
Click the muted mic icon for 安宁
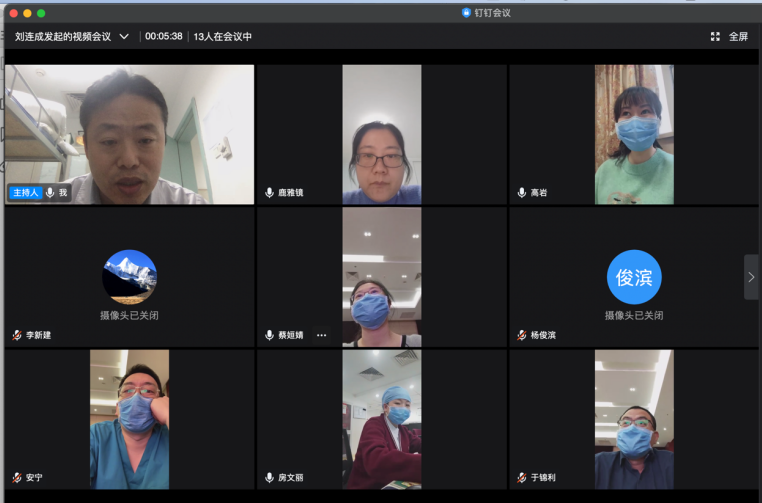click(17, 477)
